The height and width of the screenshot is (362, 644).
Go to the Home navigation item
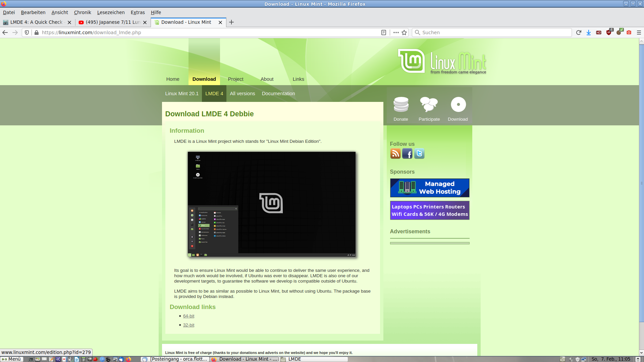tap(173, 79)
